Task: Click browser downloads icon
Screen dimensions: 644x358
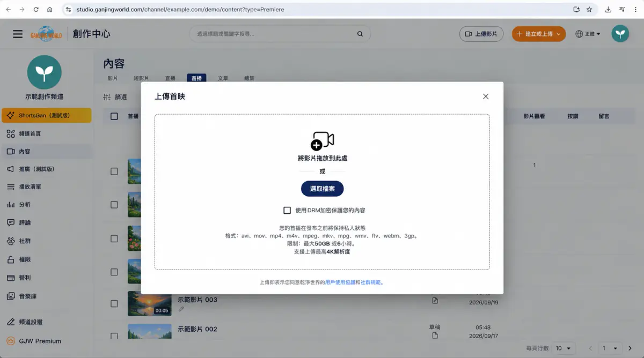Action: 608,10
